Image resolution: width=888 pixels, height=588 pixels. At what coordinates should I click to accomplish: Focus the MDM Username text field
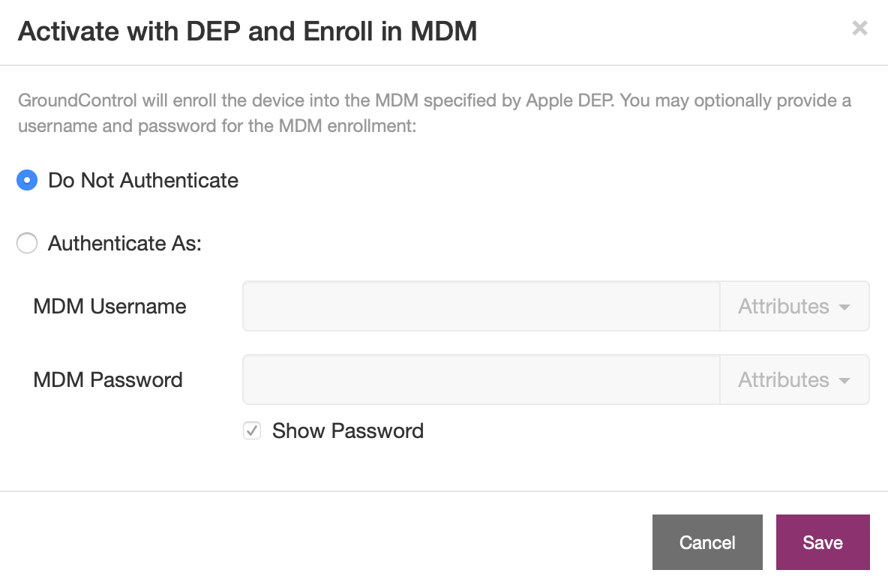(x=481, y=306)
